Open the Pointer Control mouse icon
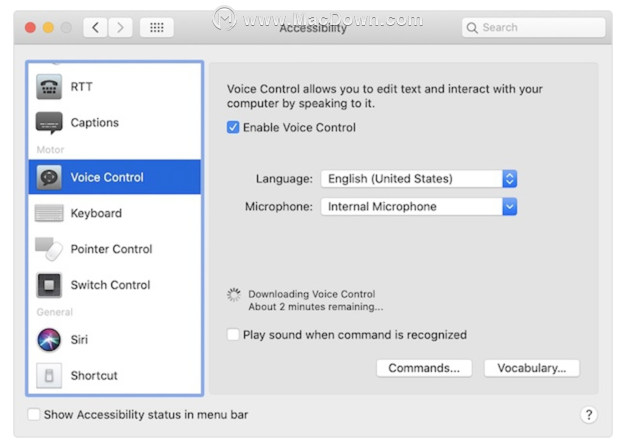 coord(49,249)
